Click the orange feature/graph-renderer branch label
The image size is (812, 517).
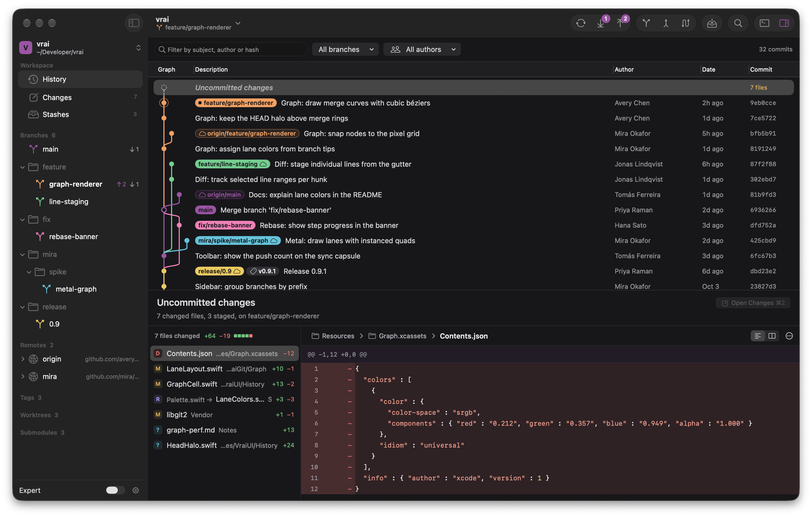[235, 103]
